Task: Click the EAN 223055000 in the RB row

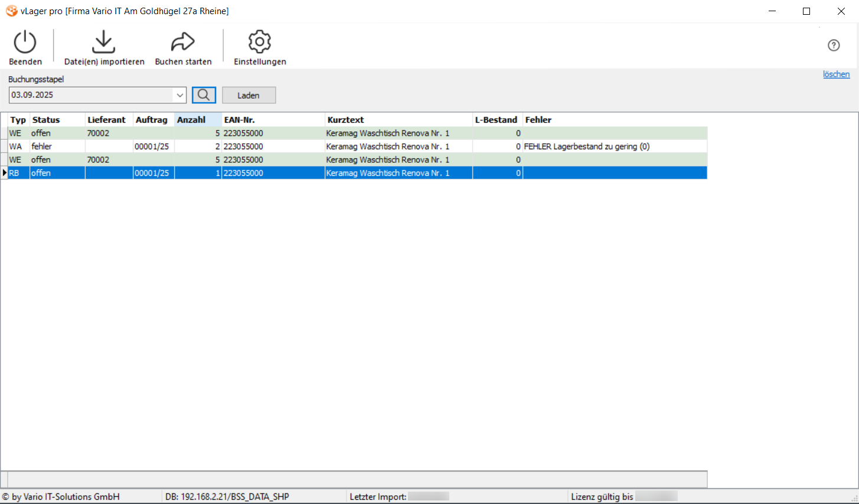Action: [x=273, y=173]
